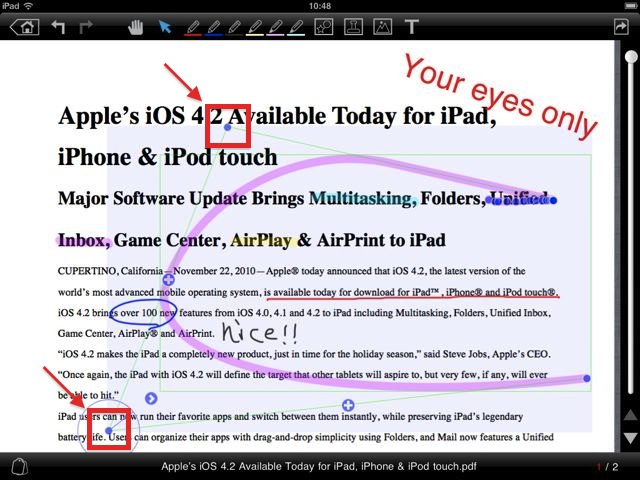
Task: Select the plus handle near CUPERTINO line
Action: (169, 280)
